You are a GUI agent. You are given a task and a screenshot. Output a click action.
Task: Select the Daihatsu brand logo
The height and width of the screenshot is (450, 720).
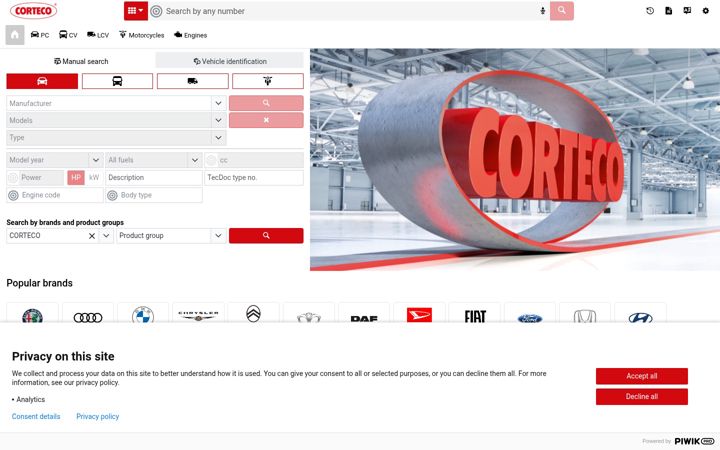click(419, 315)
